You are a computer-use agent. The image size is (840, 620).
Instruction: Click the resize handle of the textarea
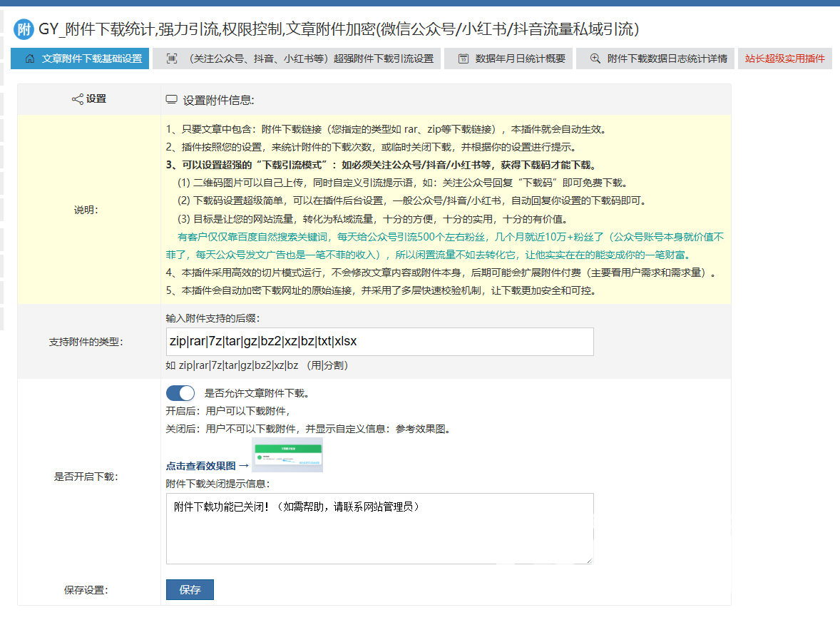point(589,560)
